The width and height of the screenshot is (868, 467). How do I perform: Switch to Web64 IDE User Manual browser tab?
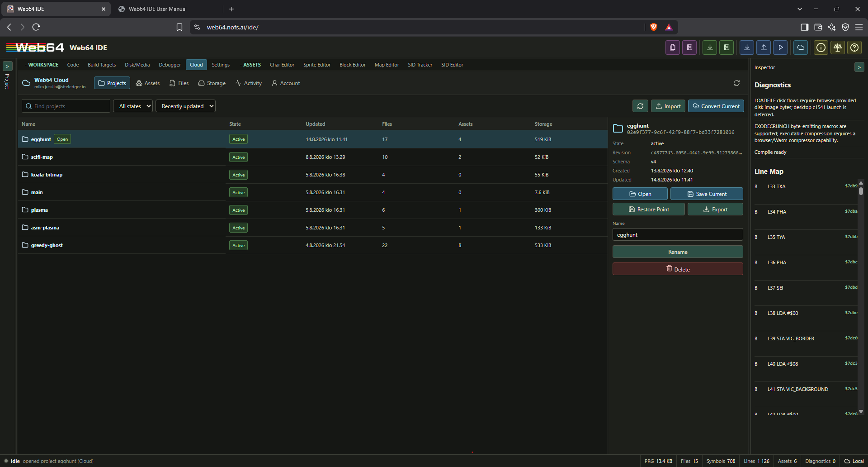point(157,9)
